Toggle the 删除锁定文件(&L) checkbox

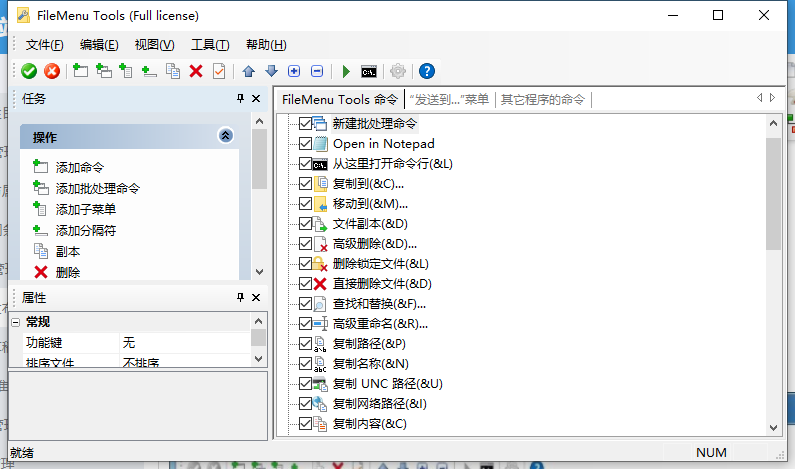click(305, 263)
